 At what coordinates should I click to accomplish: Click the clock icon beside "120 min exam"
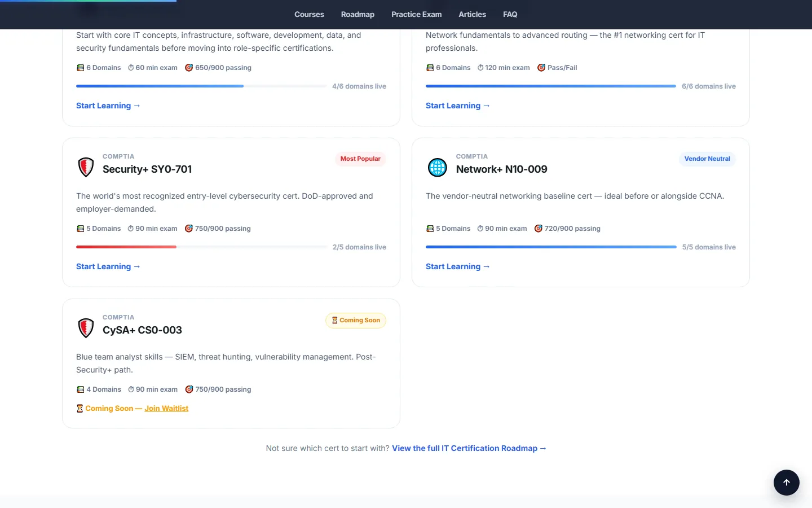pos(480,68)
